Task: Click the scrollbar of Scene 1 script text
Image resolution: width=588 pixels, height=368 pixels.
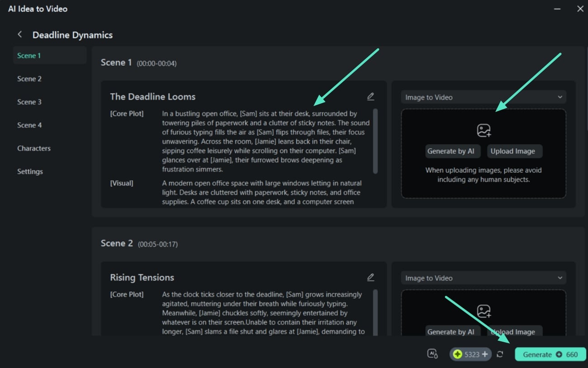Action: [x=375, y=141]
